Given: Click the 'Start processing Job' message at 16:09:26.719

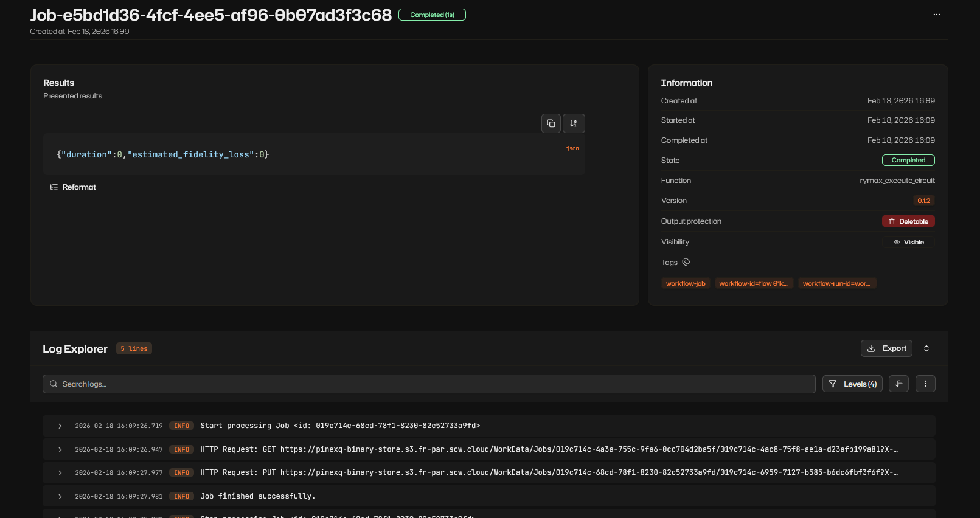Looking at the screenshot, I should point(340,426).
